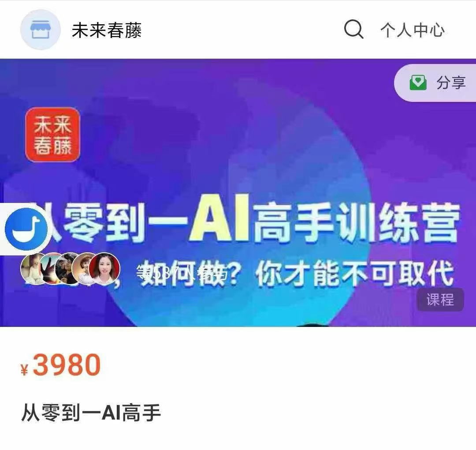Tap the blue goose floating icon

point(26,229)
